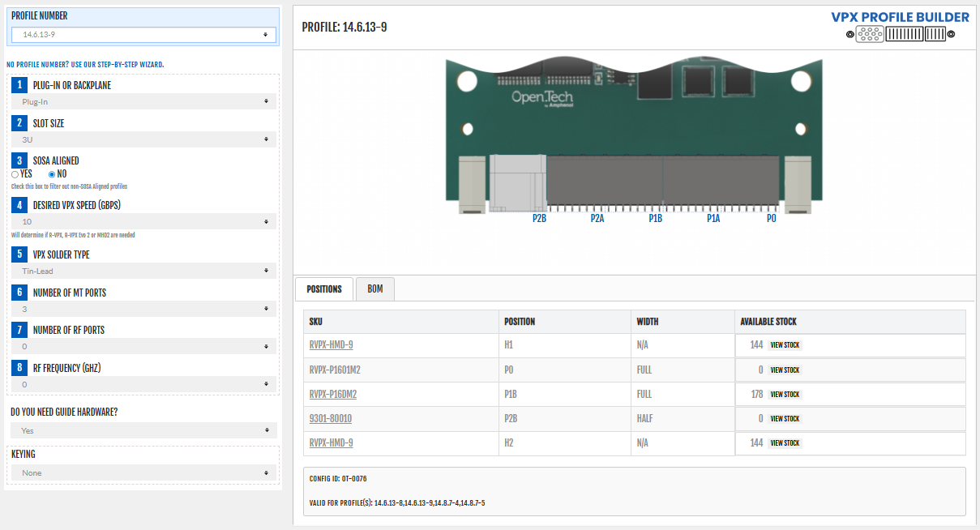Viewport: 980px width, 530px height.
Task: Click the step 4 badge for Desired VPX Speed
Action: pos(19,205)
